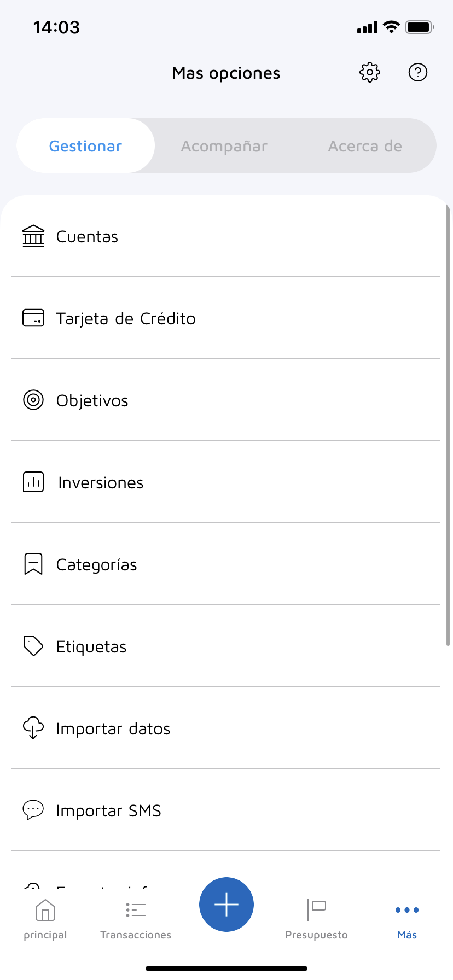The width and height of the screenshot is (453, 980).
Task: Click the vertical scrollbar on the list
Action: tap(448, 427)
